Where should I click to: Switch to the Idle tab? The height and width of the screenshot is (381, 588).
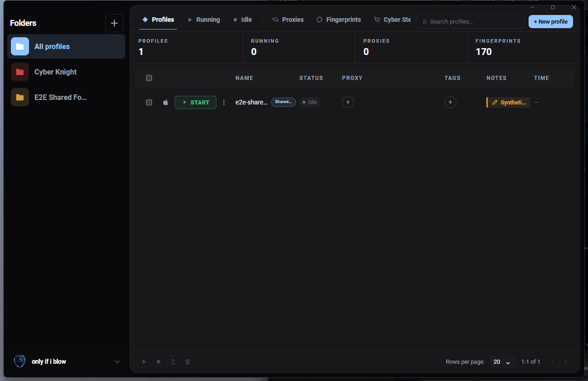click(242, 20)
